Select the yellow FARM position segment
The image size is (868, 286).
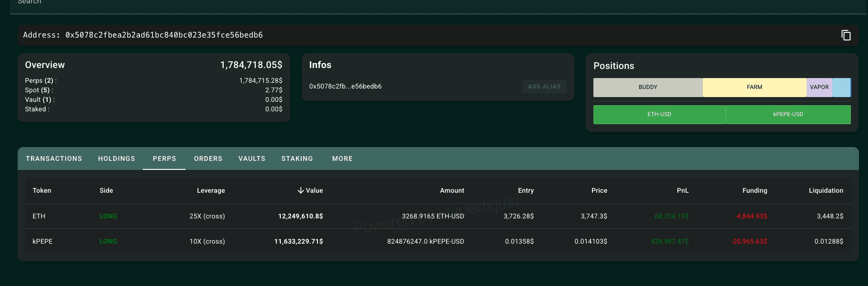click(754, 88)
